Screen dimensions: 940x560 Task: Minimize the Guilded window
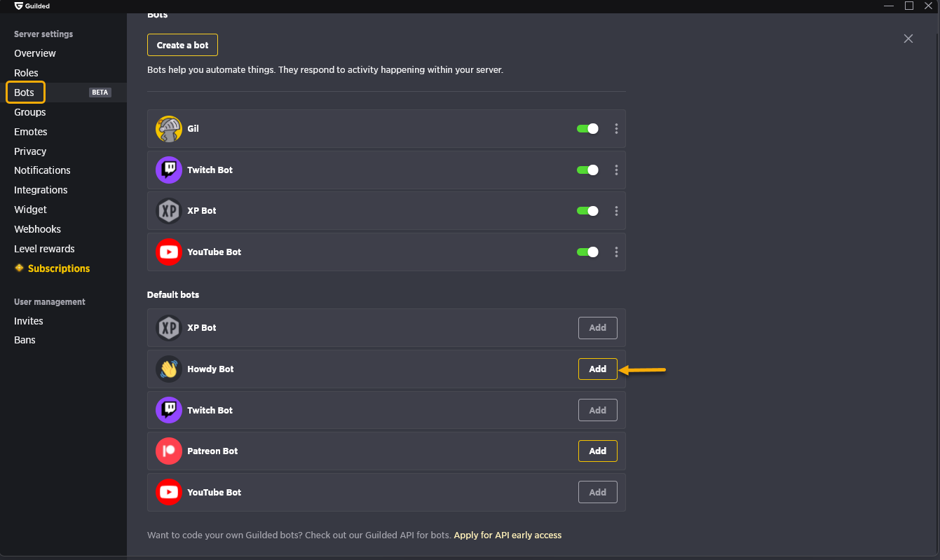(889, 6)
